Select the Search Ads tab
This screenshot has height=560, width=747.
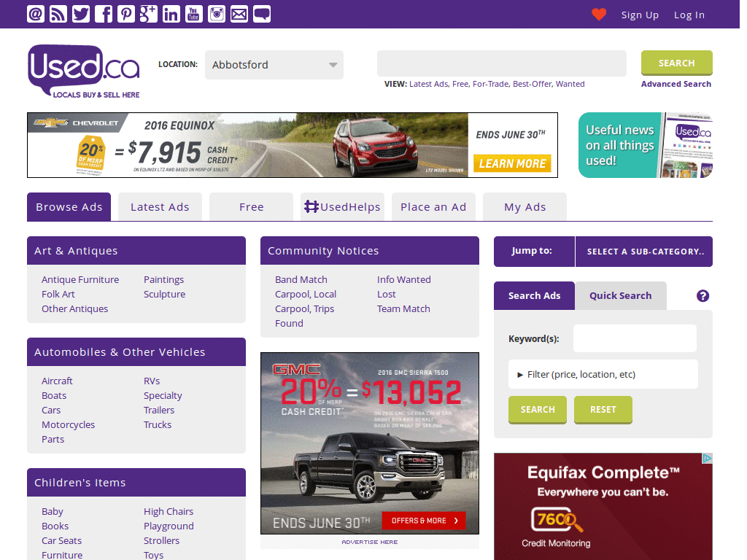click(x=534, y=296)
